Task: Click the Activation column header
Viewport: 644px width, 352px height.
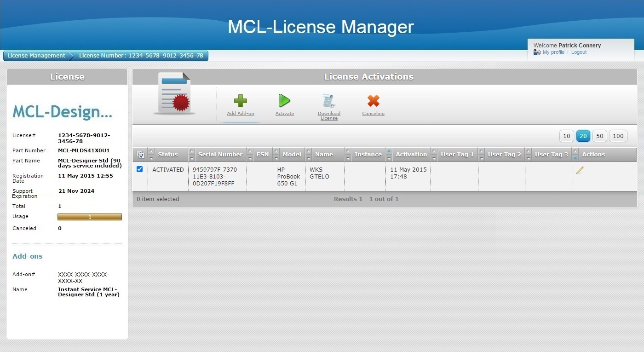Action: [411, 155]
